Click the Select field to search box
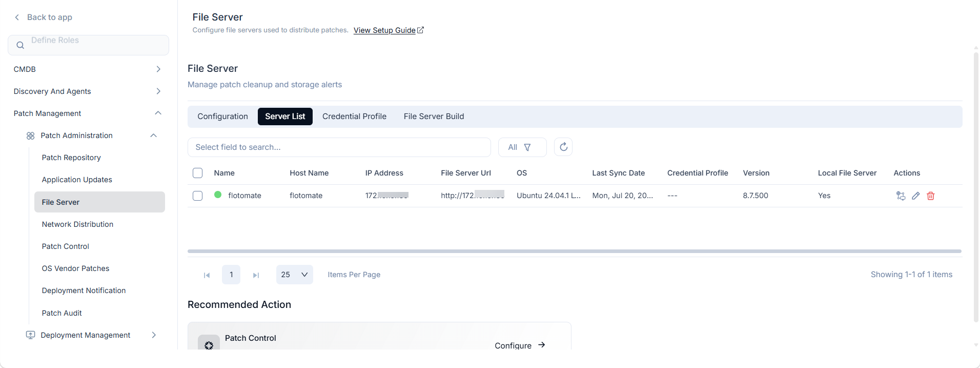Viewport: 980px width, 368px height. (339, 147)
